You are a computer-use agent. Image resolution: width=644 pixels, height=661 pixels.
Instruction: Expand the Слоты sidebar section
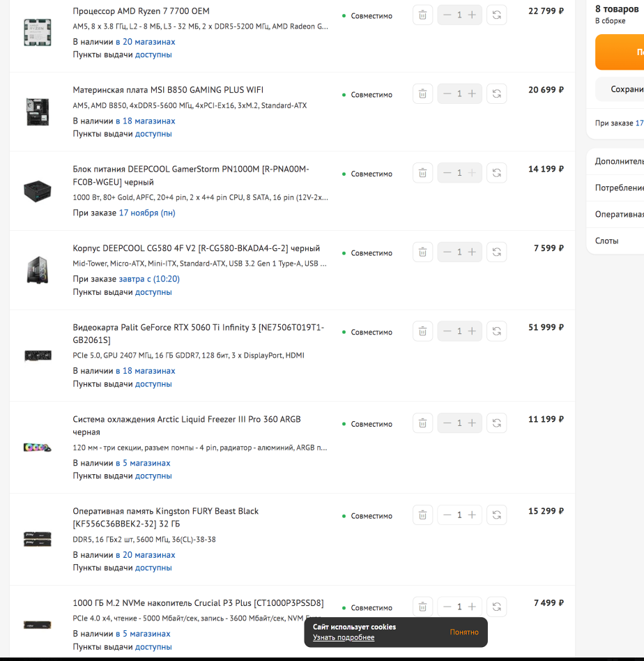[x=615, y=241]
